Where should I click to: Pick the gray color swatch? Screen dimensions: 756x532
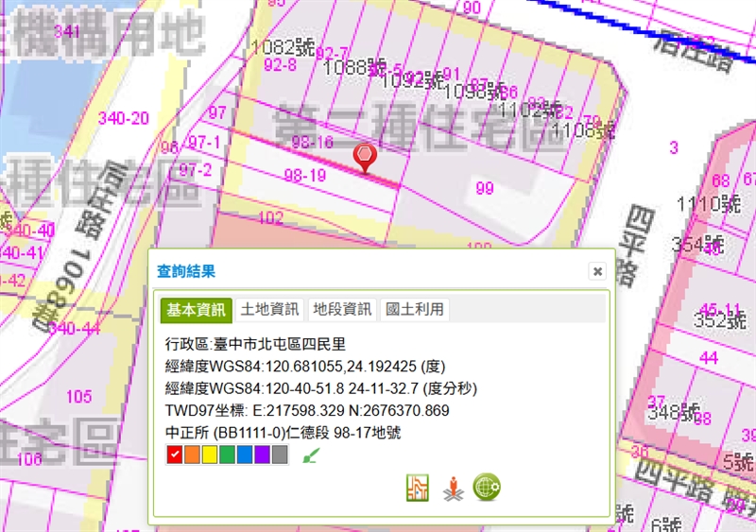(279, 455)
